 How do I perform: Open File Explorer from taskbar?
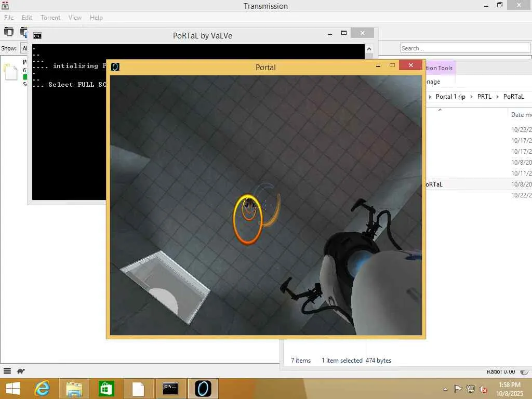click(x=74, y=389)
